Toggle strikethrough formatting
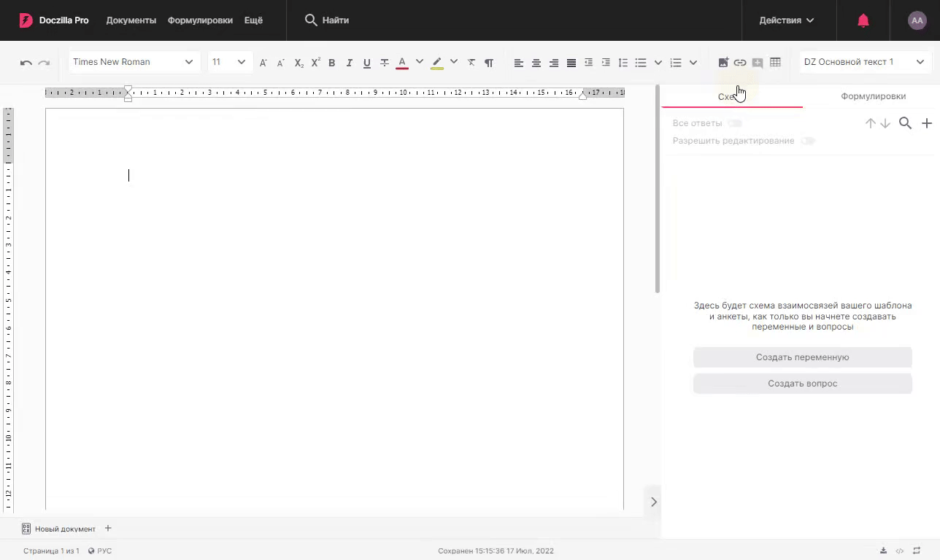 click(385, 63)
